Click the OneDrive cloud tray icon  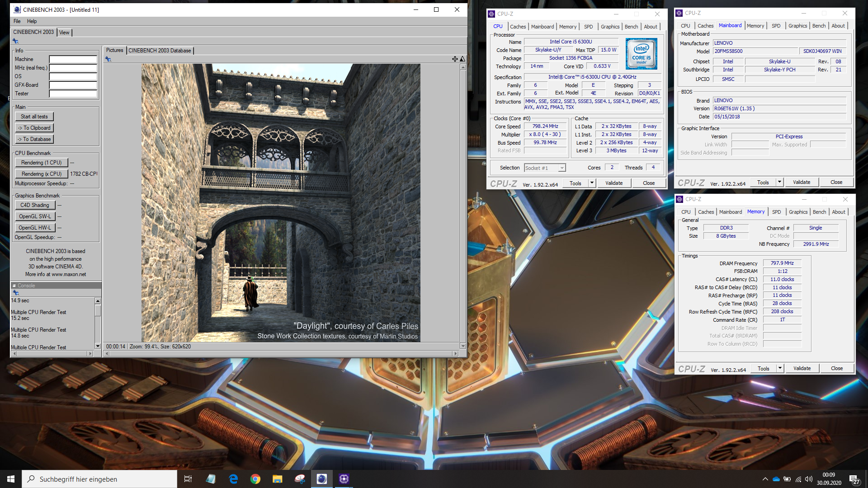coord(776,479)
